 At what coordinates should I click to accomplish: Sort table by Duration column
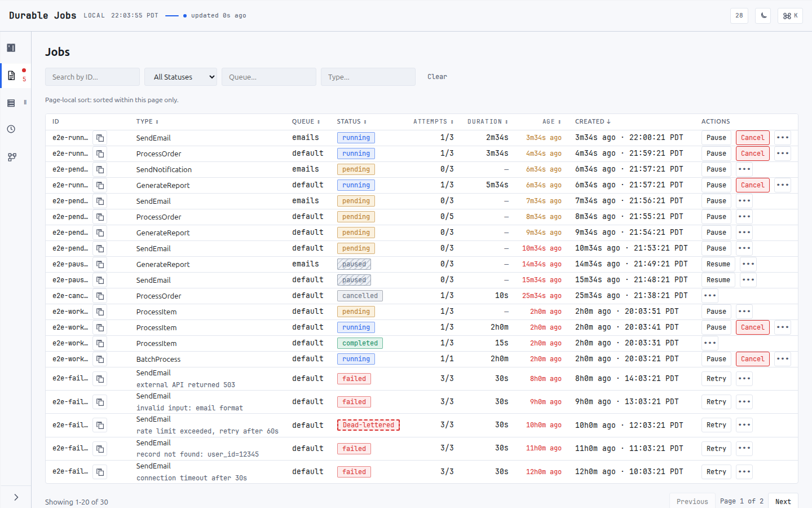(x=488, y=122)
